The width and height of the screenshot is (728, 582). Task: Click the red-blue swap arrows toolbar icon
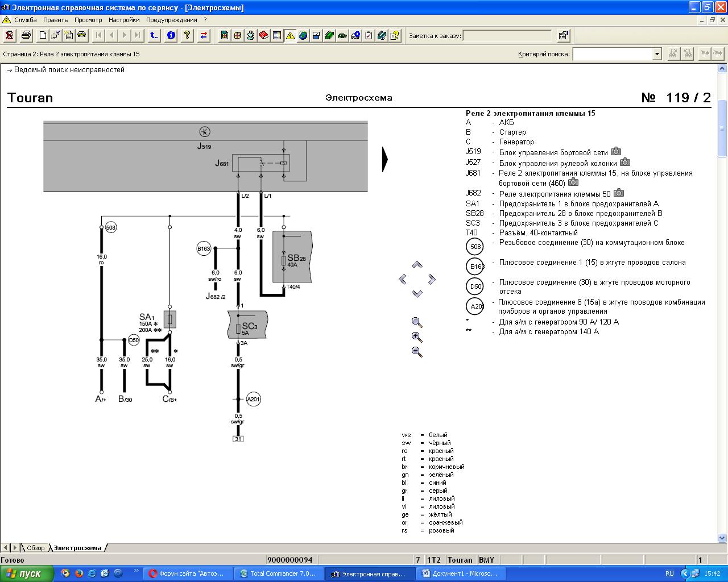204,35
